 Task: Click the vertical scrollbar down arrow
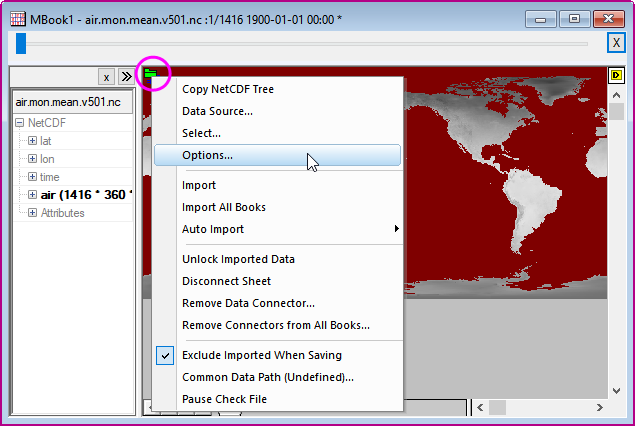pyautogui.click(x=616, y=388)
